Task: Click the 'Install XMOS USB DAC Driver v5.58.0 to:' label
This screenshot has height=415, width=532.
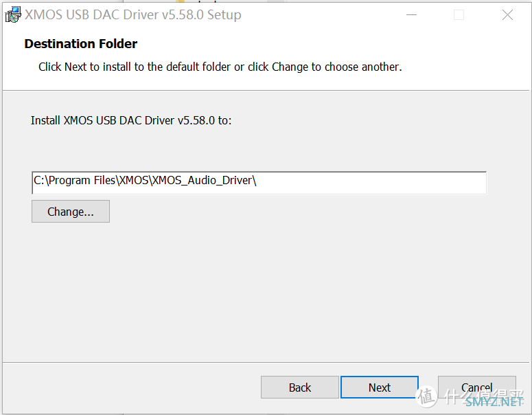Action: tap(131, 120)
